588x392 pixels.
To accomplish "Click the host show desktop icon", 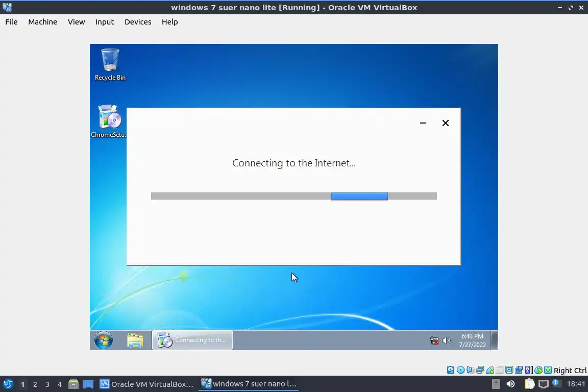I will [88, 384].
